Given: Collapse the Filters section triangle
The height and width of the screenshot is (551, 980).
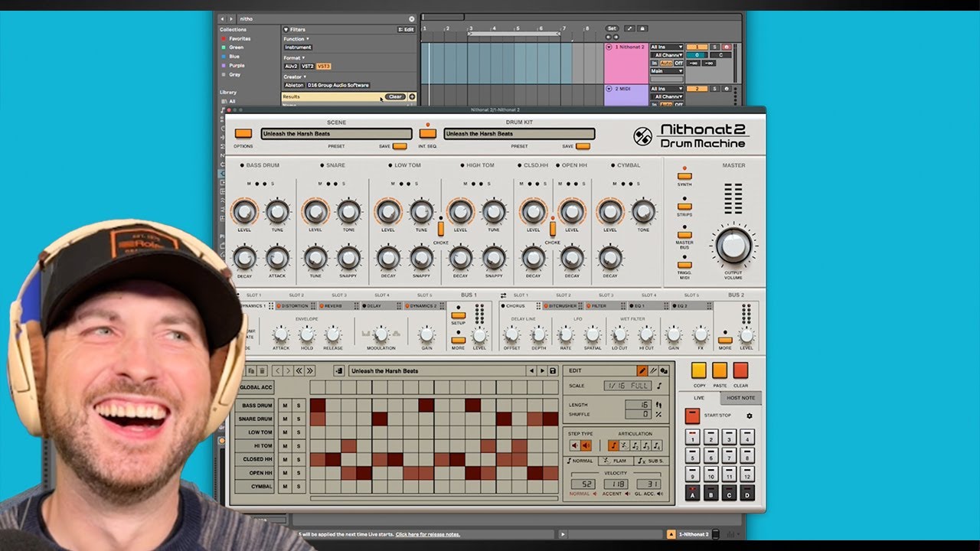Looking at the screenshot, I should (x=286, y=29).
